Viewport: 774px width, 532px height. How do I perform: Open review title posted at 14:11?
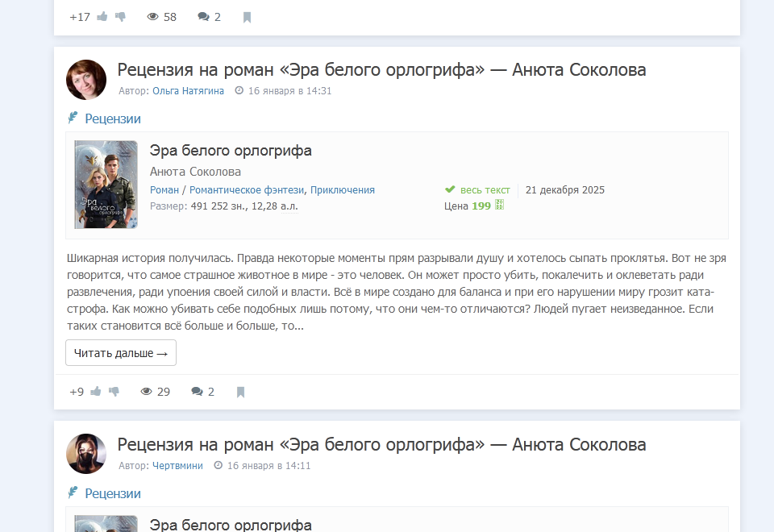[x=381, y=444]
